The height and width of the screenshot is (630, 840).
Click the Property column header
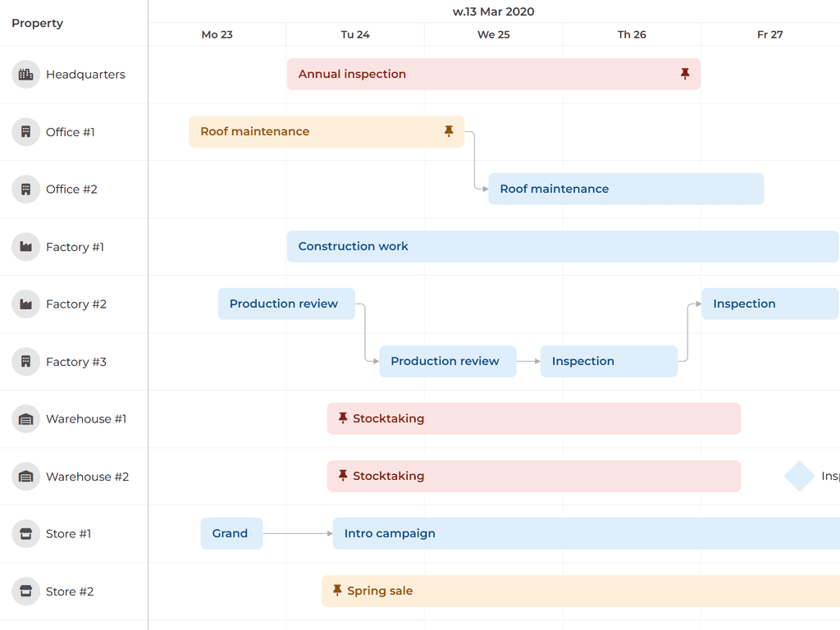pos(37,23)
